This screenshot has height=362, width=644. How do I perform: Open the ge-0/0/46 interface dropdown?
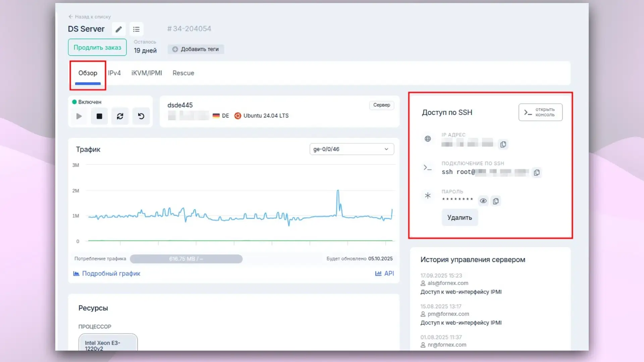(x=351, y=149)
